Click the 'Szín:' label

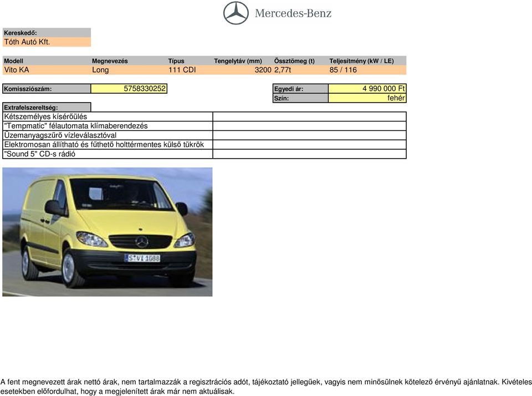click(x=300, y=98)
